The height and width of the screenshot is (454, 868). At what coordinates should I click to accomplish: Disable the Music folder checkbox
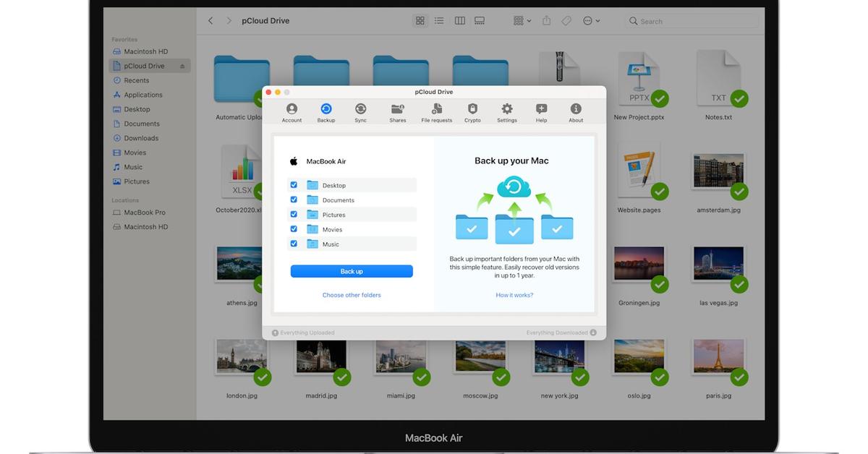[x=294, y=244]
